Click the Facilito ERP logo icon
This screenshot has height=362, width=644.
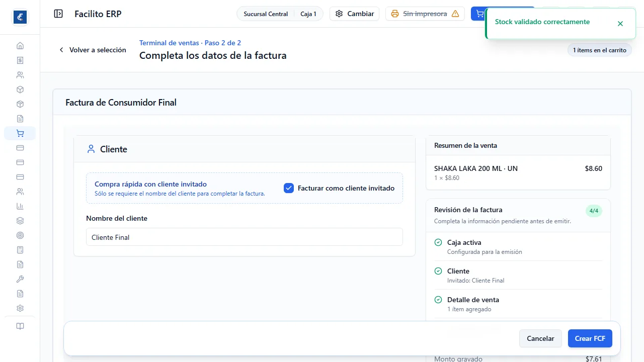20,17
